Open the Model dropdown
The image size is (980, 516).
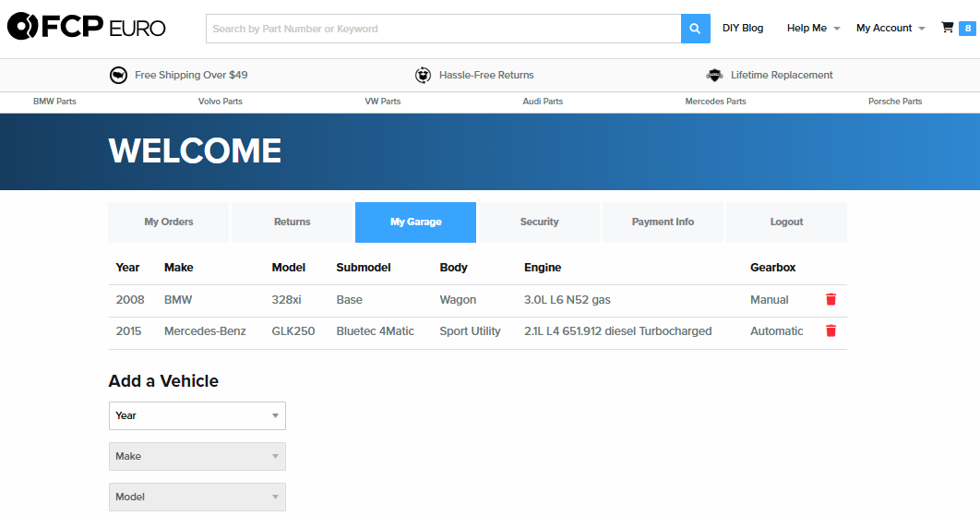197,497
